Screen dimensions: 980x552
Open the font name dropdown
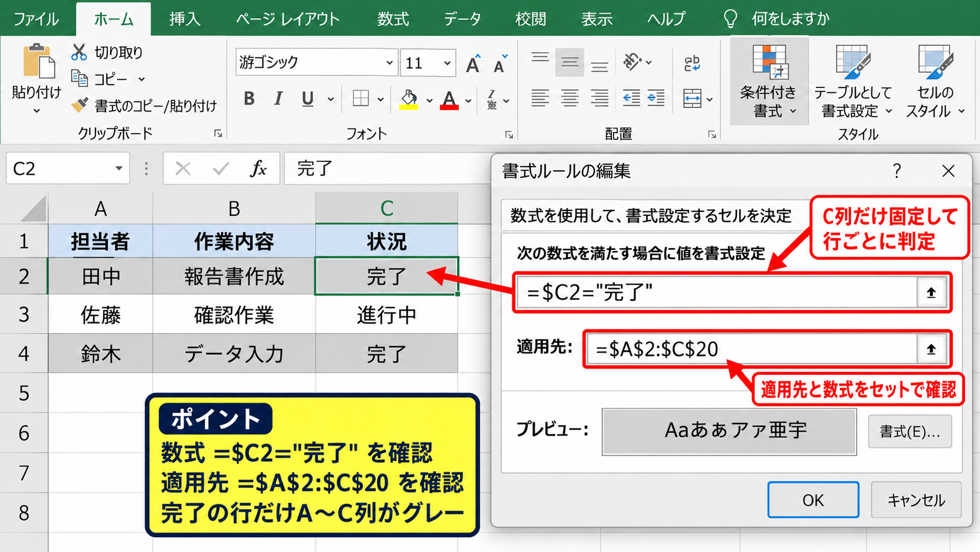pyautogui.click(x=389, y=63)
